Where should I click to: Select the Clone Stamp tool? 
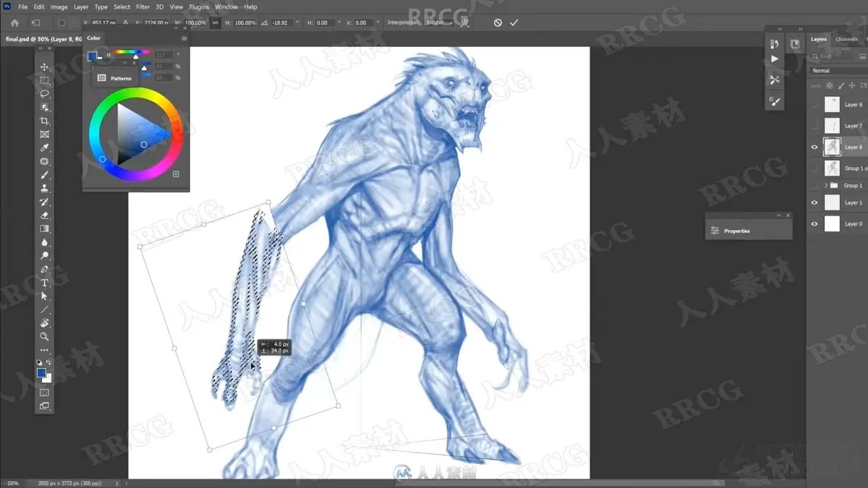[44, 188]
